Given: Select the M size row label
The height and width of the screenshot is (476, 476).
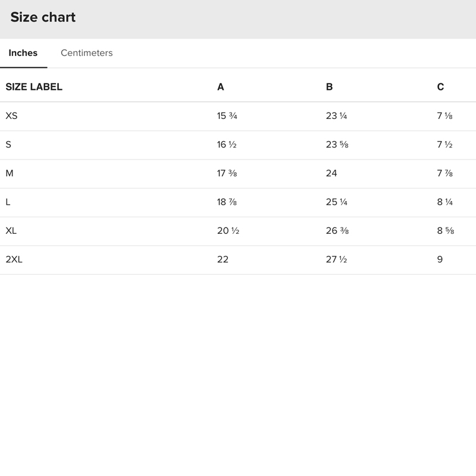Looking at the screenshot, I should (10, 173).
